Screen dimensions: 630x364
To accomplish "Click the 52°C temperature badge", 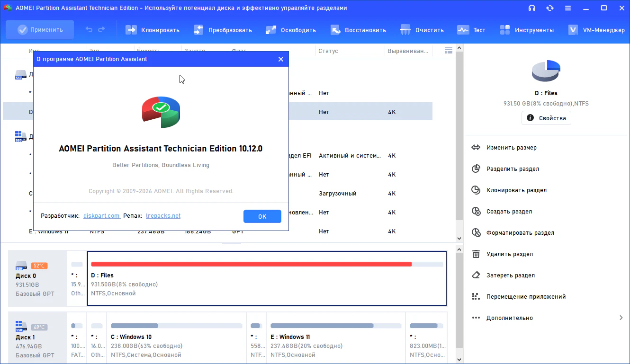I will [x=39, y=266].
